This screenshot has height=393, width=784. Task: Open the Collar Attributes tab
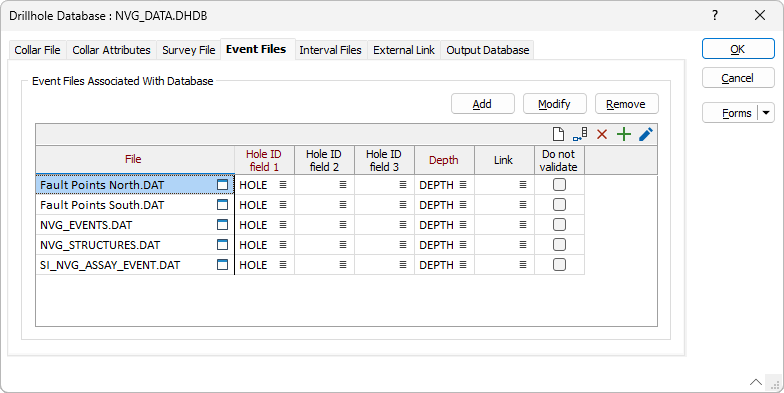(x=112, y=50)
